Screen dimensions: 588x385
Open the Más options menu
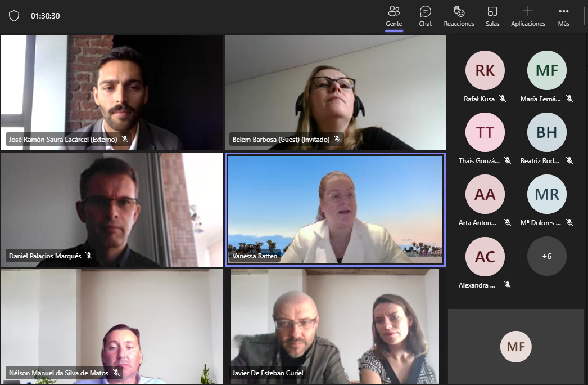(x=563, y=16)
